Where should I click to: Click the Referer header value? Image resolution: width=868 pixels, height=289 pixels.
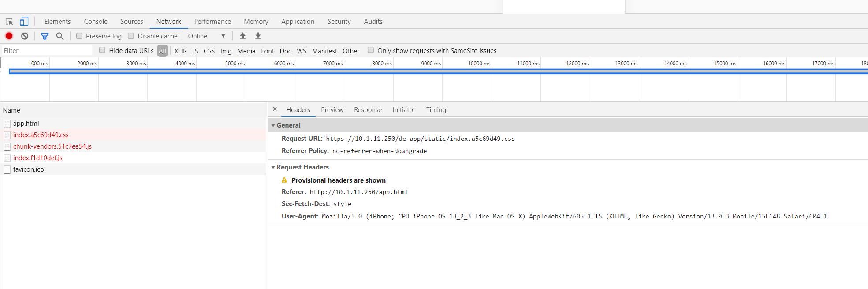pos(359,192)
